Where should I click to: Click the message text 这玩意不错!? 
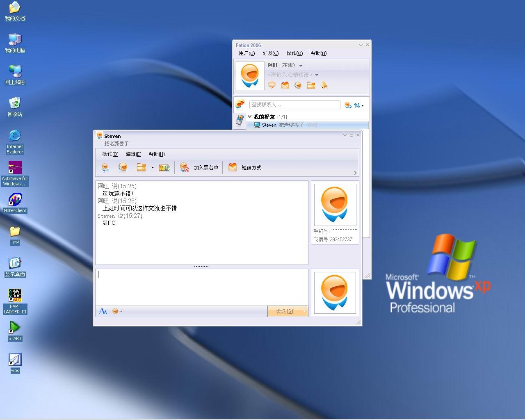[118, 194]
